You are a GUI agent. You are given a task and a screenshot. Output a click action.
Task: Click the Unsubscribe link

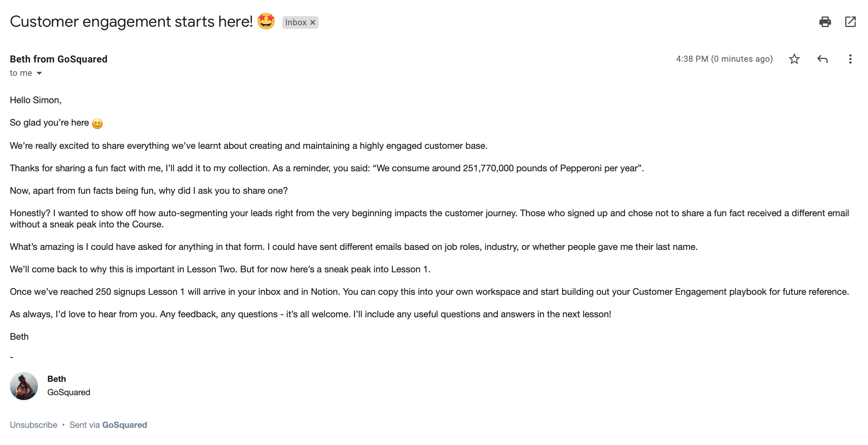coord(33,425)
